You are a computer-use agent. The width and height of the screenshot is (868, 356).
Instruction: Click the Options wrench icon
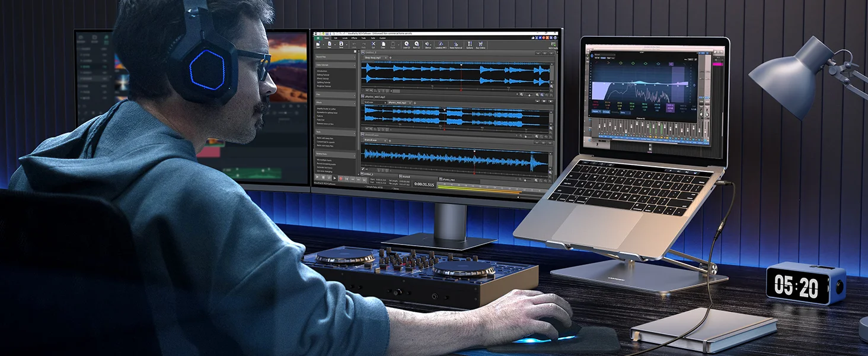(x=470, y=44)
